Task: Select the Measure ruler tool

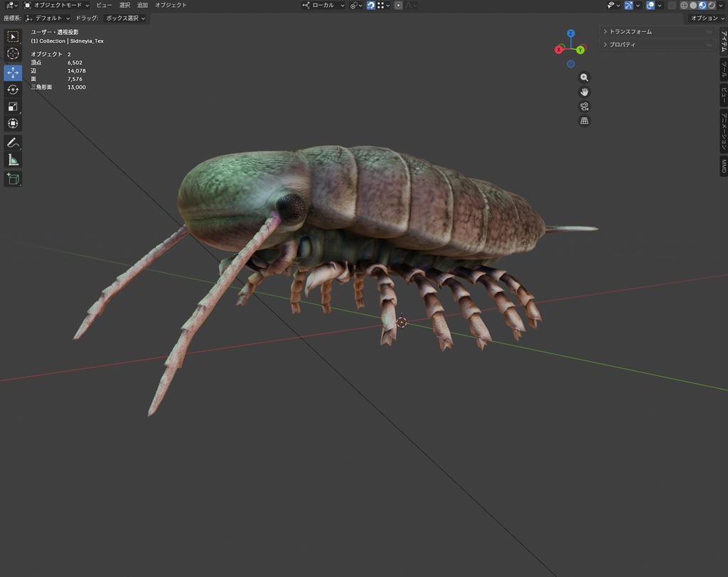Action: [x=13, y=160]
